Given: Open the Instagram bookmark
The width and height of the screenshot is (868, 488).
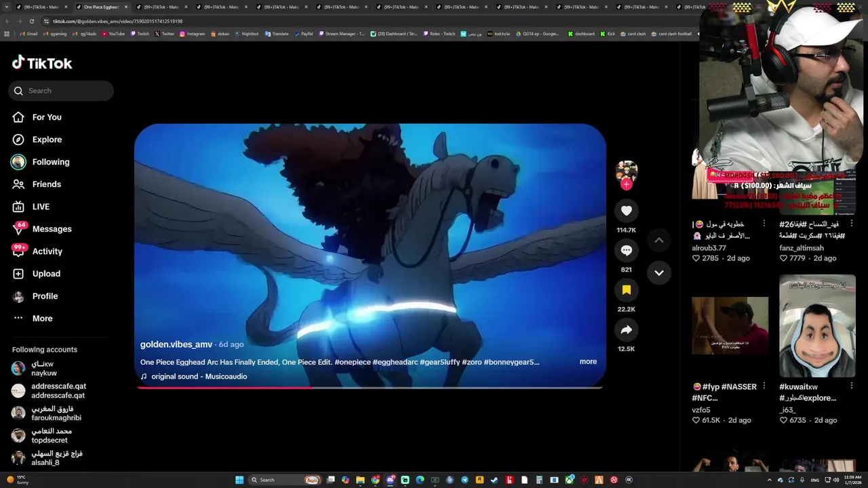Looking at the screenshot, I should [x=192, y=34].
